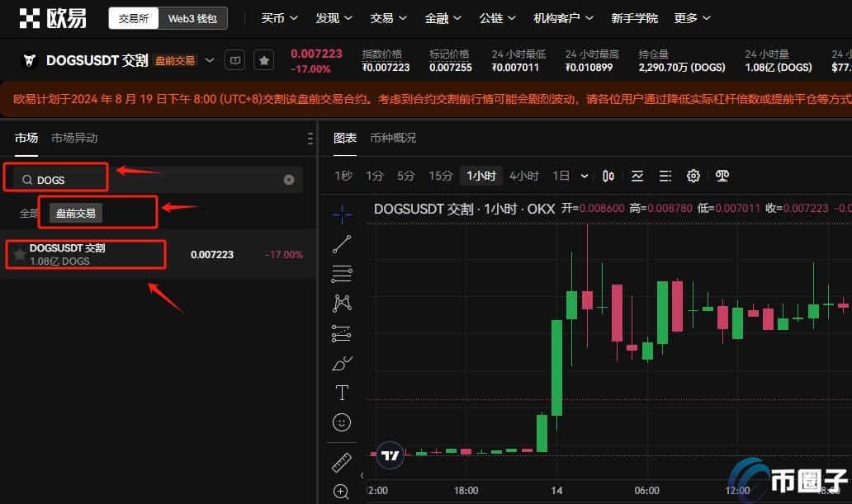This screenshot has height=504, width=852.
Task: Open the 市场异动 tab
Action: point(74,138)
